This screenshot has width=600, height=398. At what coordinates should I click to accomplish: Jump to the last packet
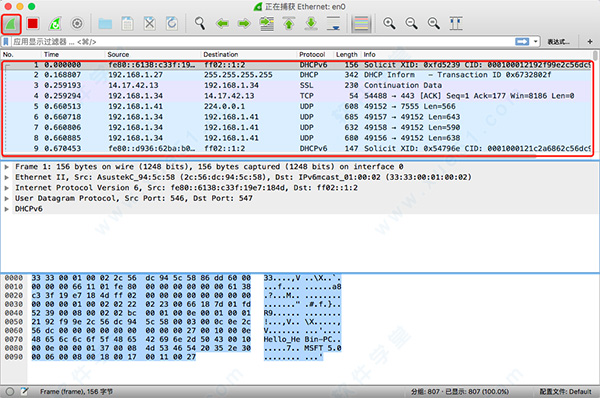click(x=311, y=24)
